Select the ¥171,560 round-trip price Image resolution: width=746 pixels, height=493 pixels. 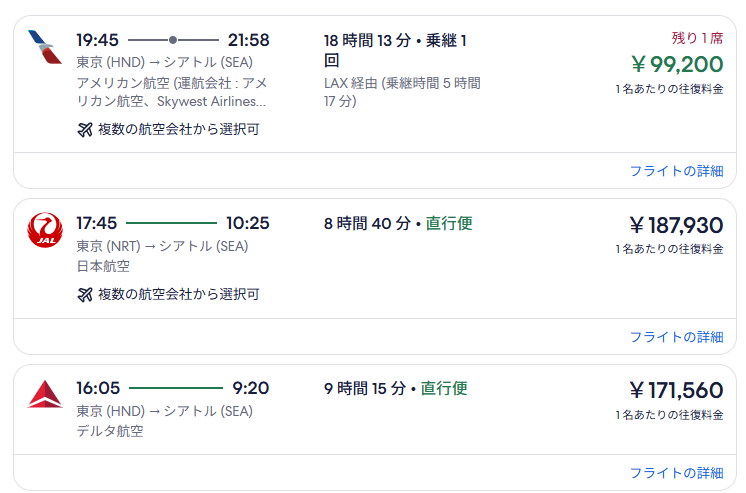click(676, 390)
